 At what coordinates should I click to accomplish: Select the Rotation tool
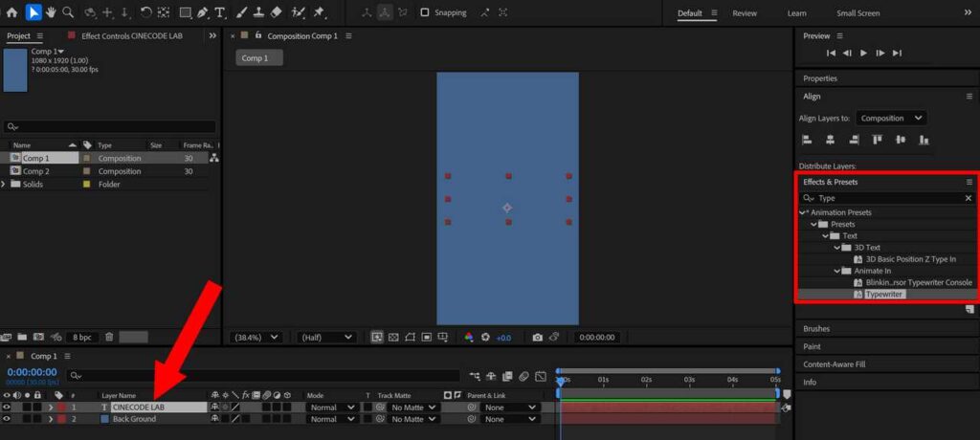[146, 11]
